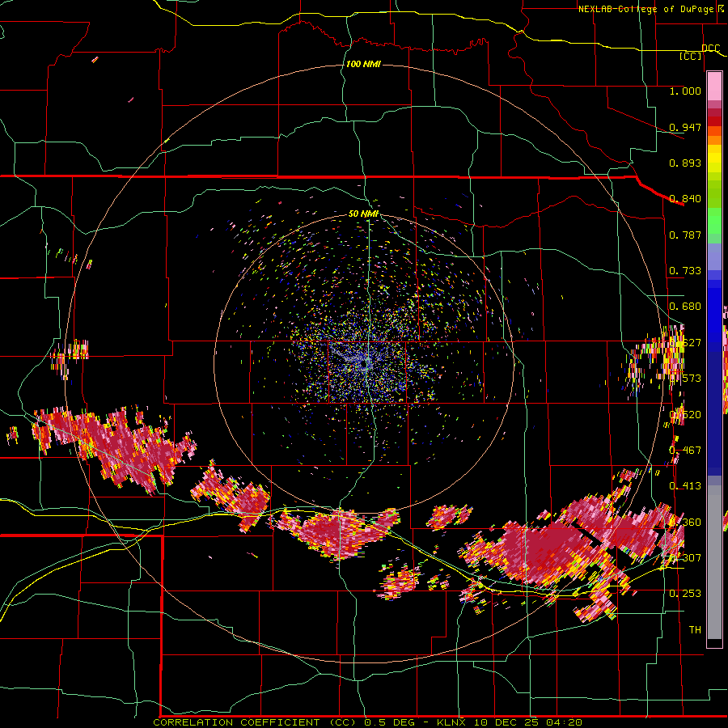
Task: Pick the red color bar segment
Action: [714, 121]
